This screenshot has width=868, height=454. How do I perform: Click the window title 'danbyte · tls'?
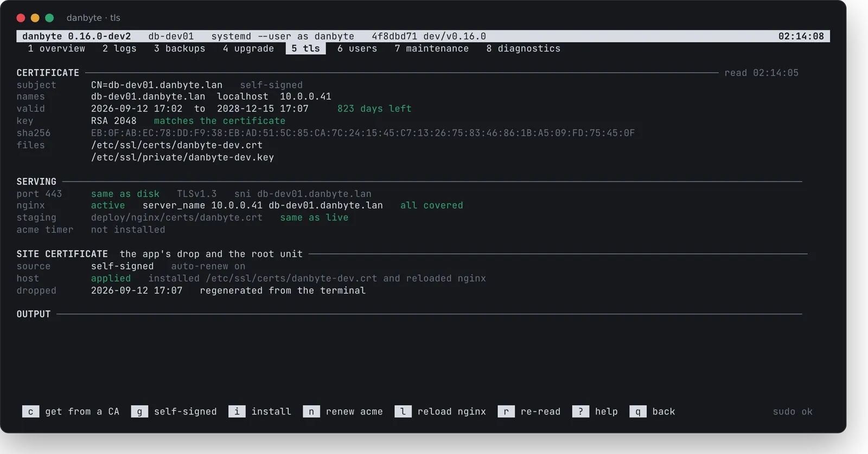93,18
